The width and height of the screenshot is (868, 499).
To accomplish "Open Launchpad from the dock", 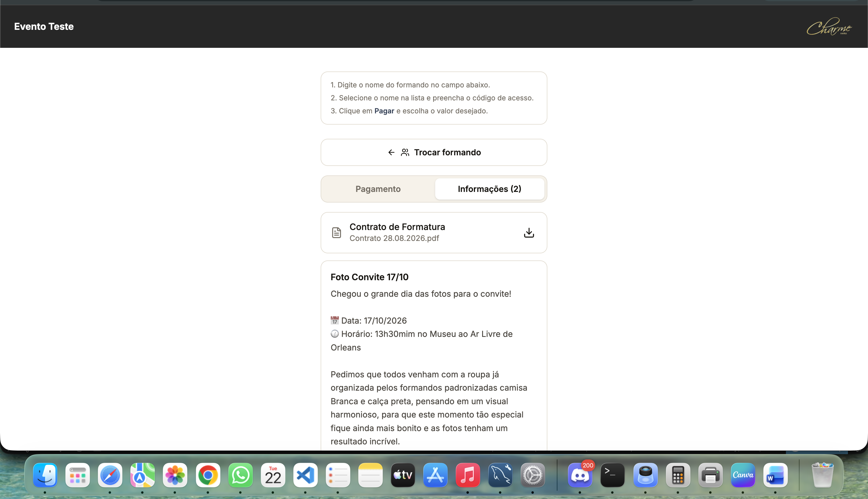I will (77, 475).
